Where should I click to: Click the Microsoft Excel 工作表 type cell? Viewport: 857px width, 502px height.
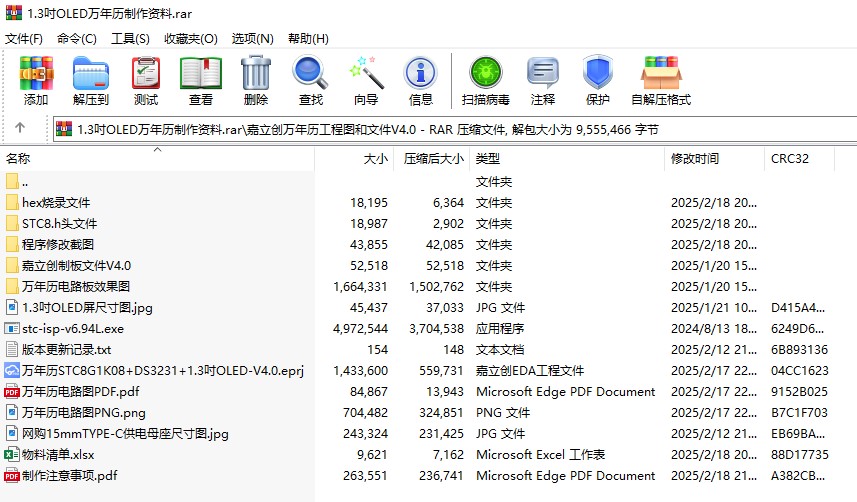point(541,454)
